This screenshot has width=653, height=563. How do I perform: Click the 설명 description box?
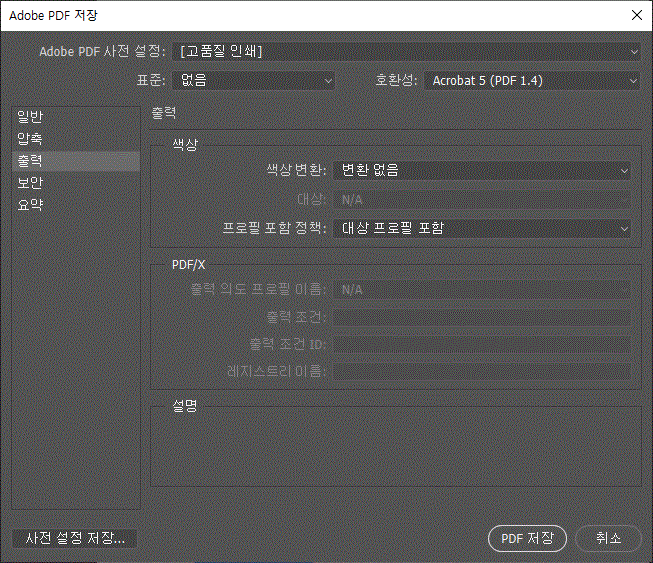[396, 448]
